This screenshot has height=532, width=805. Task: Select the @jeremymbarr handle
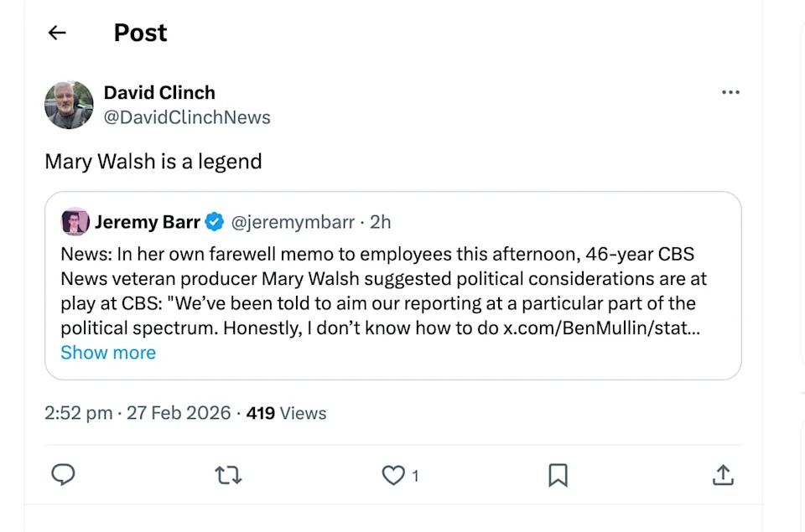point(295,221)
